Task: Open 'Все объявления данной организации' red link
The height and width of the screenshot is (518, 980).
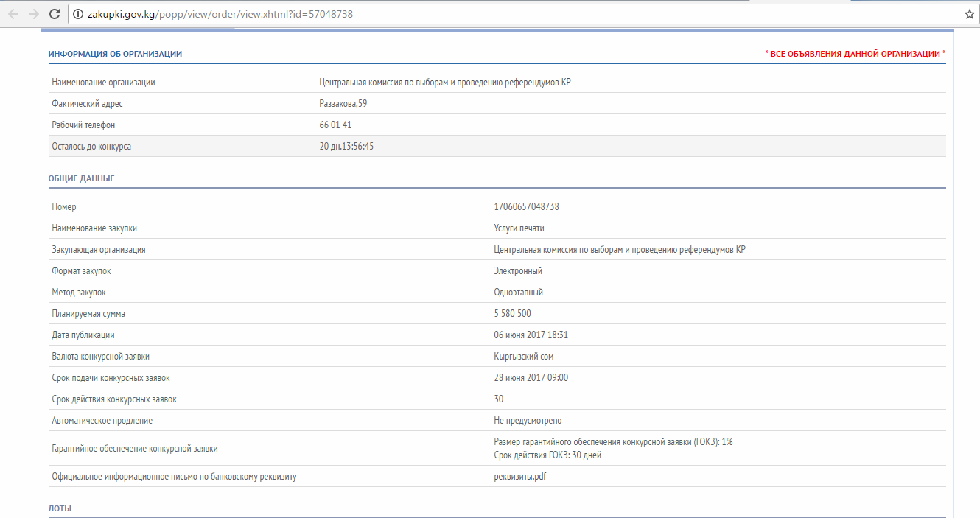Action: pos(855,54)
